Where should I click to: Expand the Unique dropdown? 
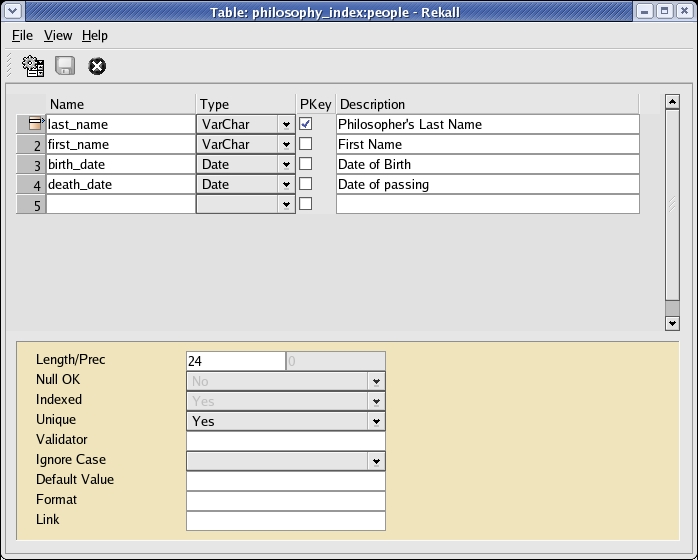click(376, 422)
